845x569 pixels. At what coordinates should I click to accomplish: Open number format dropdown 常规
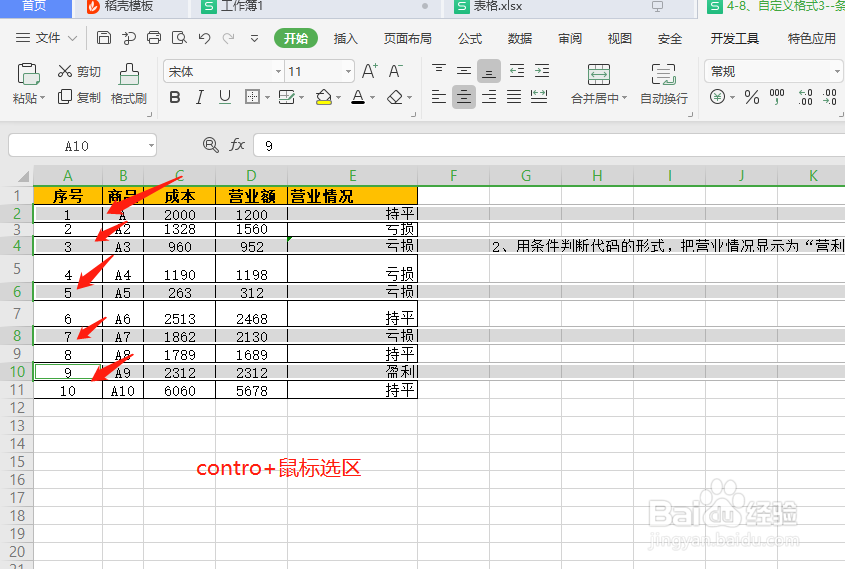(837, 71)
